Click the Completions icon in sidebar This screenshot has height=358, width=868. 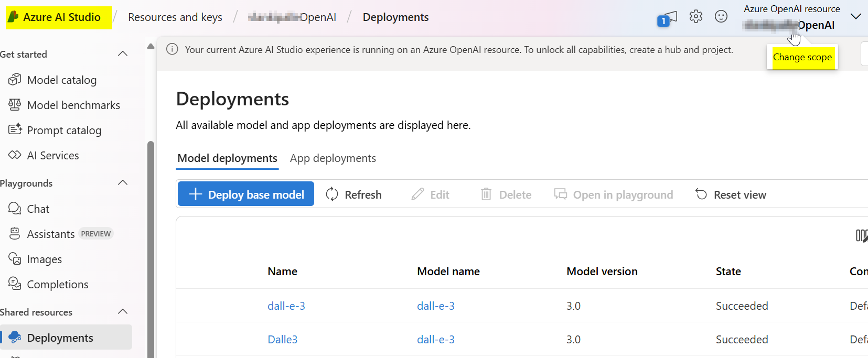(x=15, y=284)
